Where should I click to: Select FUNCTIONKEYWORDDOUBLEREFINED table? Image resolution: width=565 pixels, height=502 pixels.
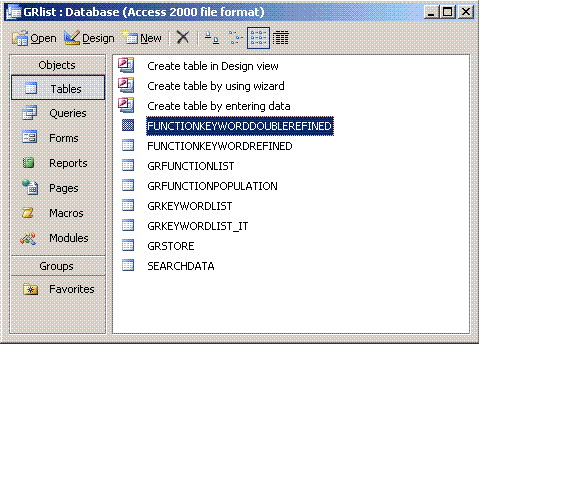point(240,126)
